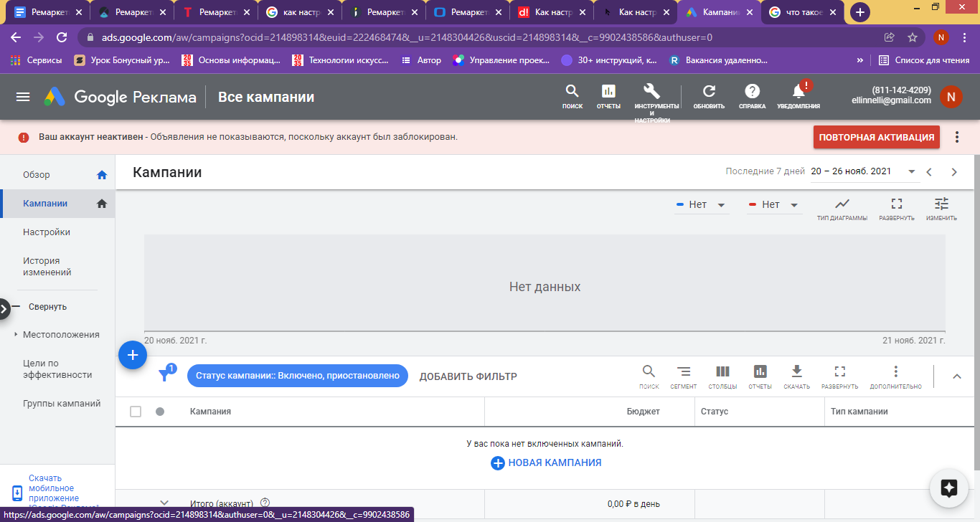Open table reports icon
Viewport: 980px width, 522px height.
coord(760,376)
